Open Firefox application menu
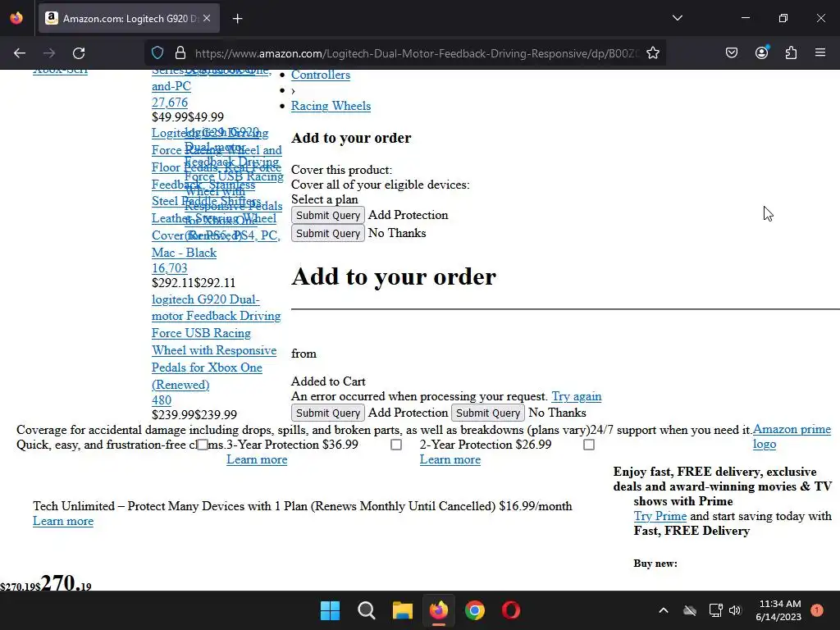Image resolution: width=840 pixels, height=630 pixels. [820, 53]
